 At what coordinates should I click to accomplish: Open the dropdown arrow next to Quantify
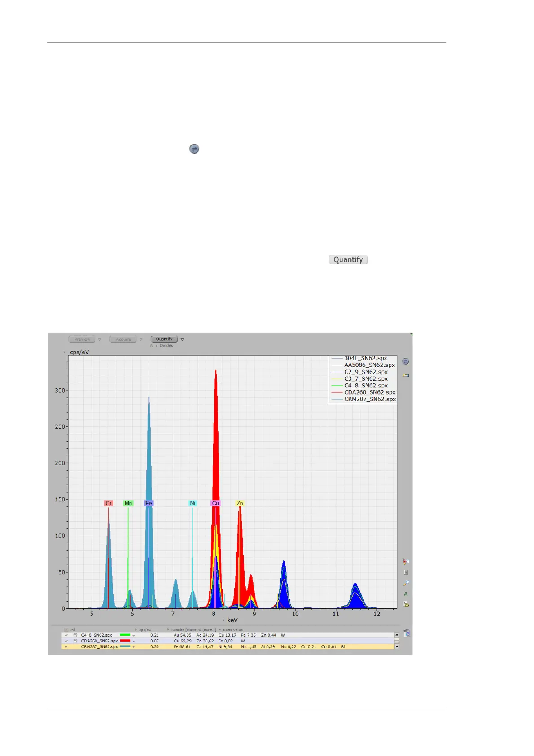coord(182,339)
